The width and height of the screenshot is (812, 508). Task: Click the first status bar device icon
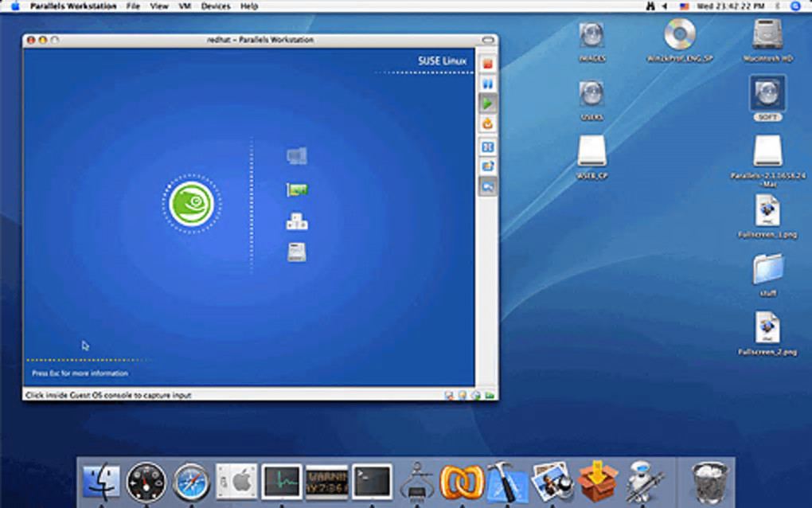click(449, 395)
